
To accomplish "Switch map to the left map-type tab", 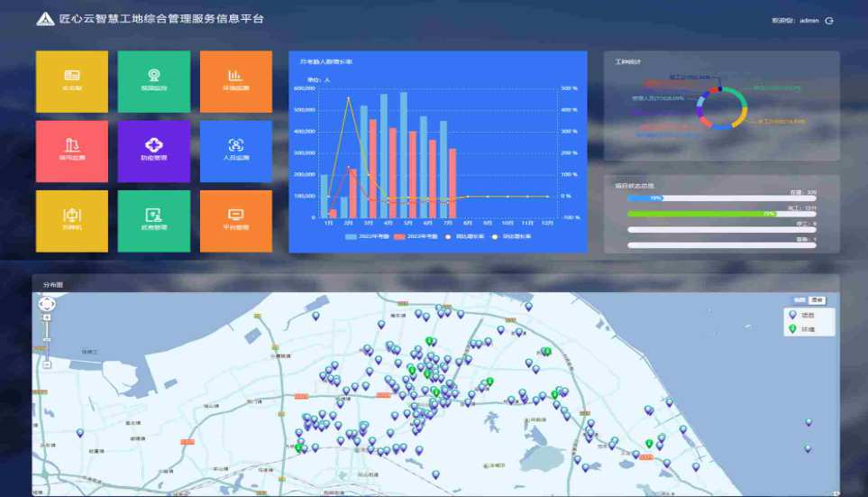I will click(x=799, y=299).
